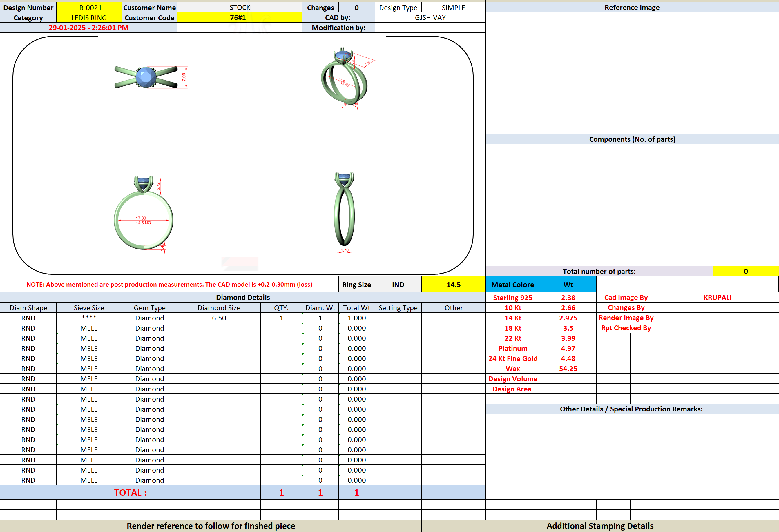Click the Design Area label
779x532 pixels.
[512, 389]
